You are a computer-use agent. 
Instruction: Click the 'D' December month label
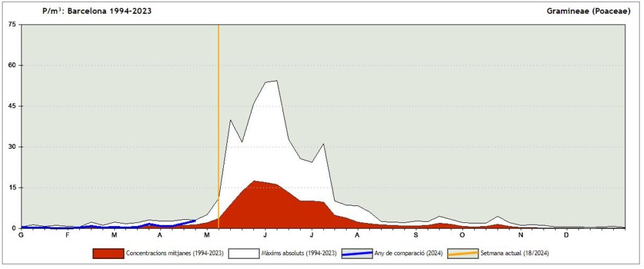pyautogui.click(x=567, y=235)
